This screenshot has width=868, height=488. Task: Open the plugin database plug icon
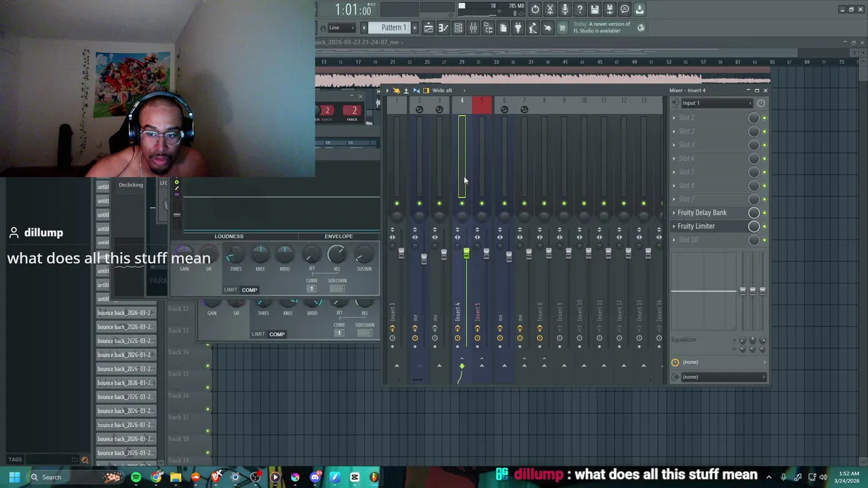(518, 28)
